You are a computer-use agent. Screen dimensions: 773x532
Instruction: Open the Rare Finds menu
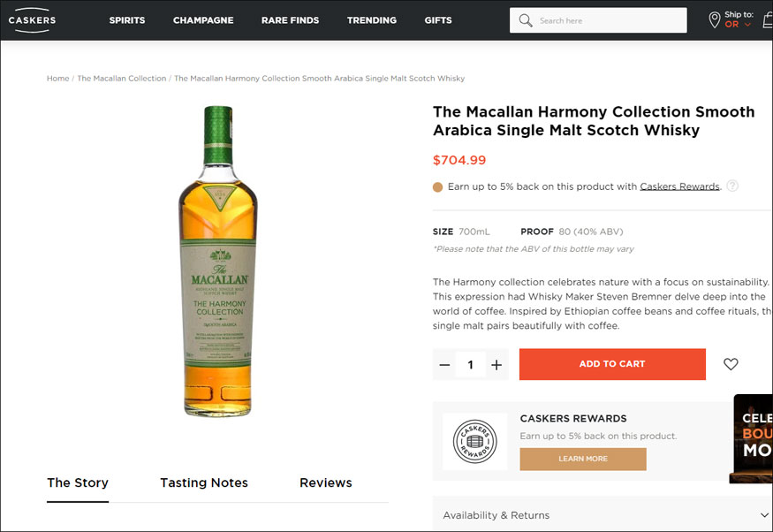290,20
